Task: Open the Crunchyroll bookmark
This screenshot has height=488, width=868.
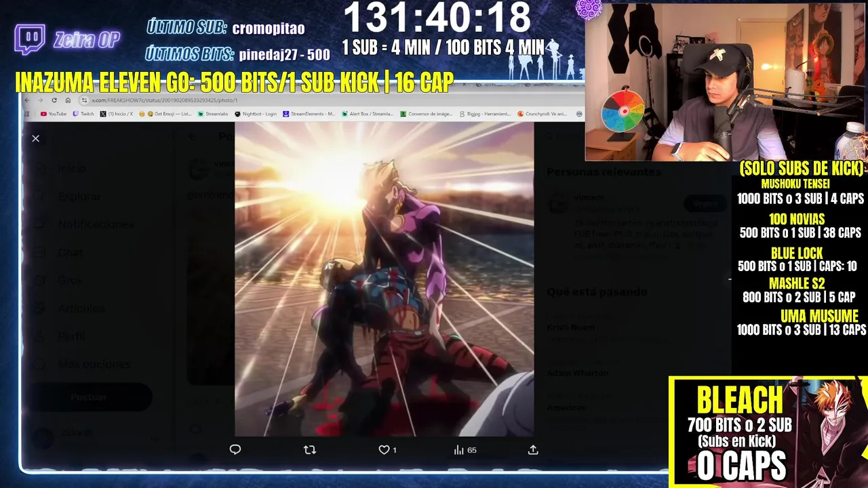Action: tap(542, 114)
